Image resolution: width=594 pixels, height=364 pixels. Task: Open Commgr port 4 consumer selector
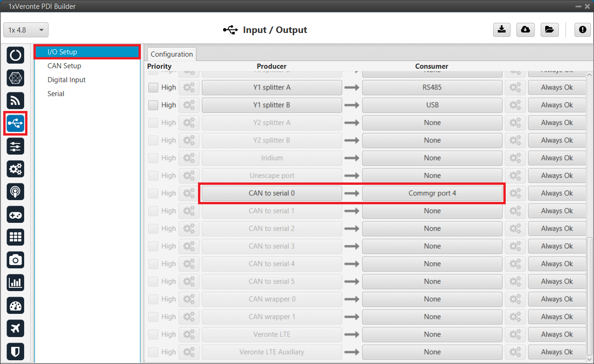pyautogui.click(x=432, y=193)
